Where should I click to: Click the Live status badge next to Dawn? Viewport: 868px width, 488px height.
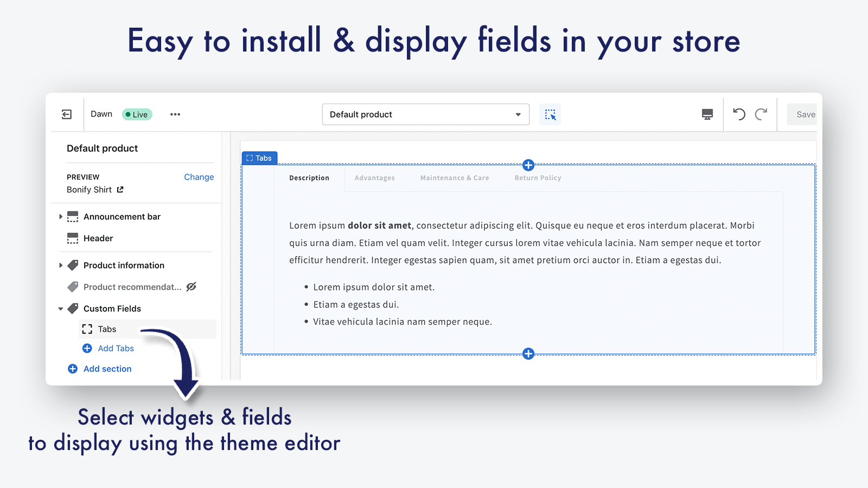point(137,114)
